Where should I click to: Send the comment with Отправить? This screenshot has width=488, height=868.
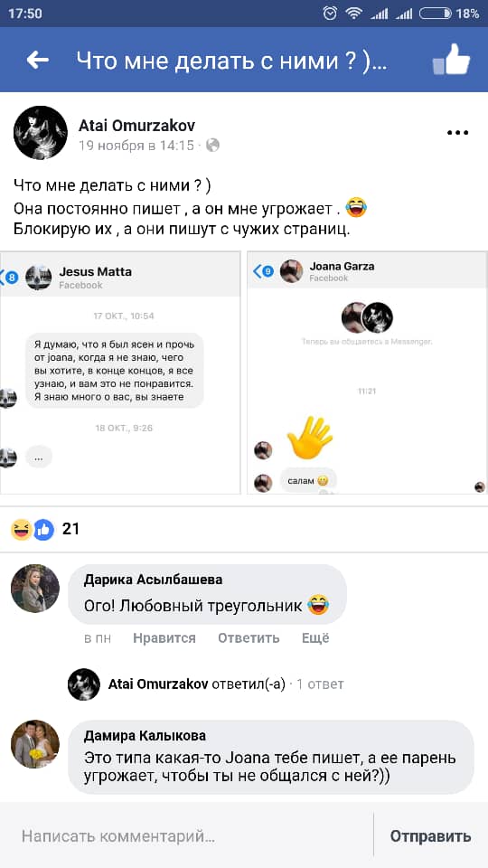pos(430,835)
